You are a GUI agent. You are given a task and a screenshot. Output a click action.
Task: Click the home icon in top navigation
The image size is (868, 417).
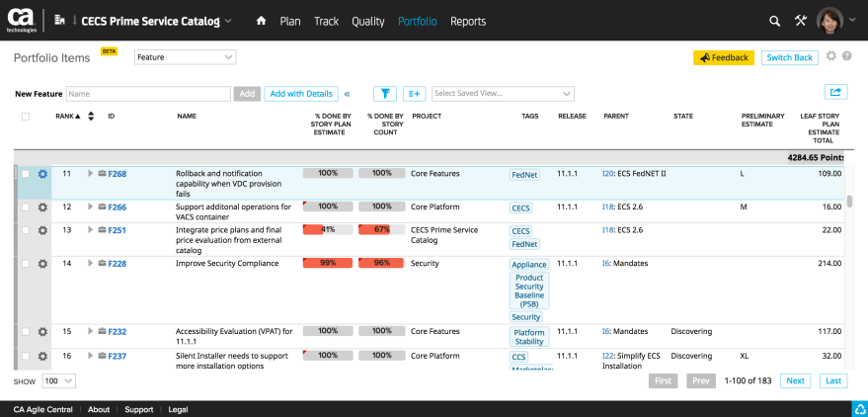point(261,21)
